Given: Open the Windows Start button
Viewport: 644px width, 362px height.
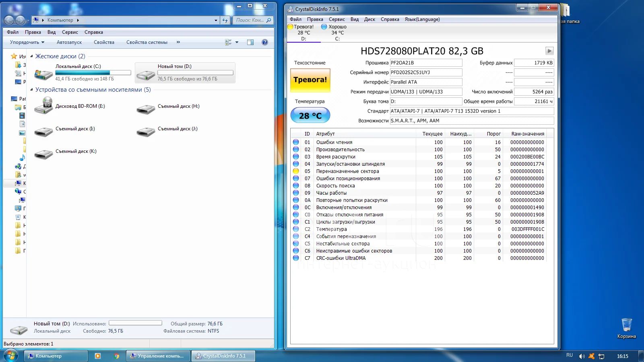Looking at the screenshot, I should [11, 356].
